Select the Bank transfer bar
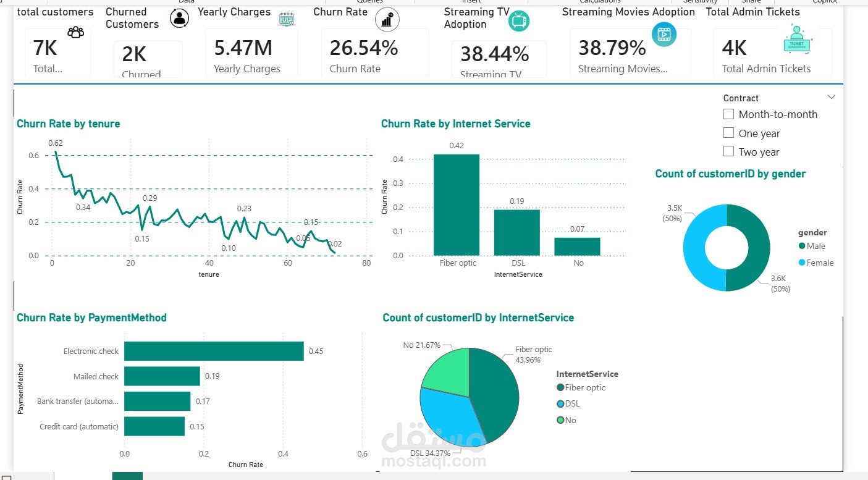The width and height of the screenshot is (868, 480). pyautogui.click(x=158, y=401)
